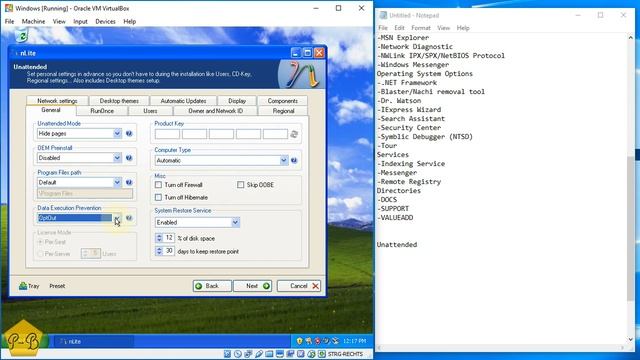This screenshot has width=640, height=360.
Task: Open the Computer Type dropdown
Action: [x=284, y=161]
